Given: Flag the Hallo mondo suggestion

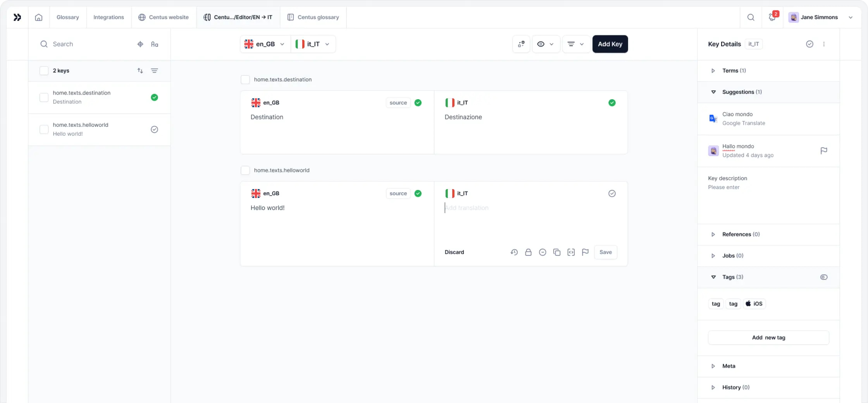Looking at the screenshot, I should pyautogui.click(x=824, y=151).
